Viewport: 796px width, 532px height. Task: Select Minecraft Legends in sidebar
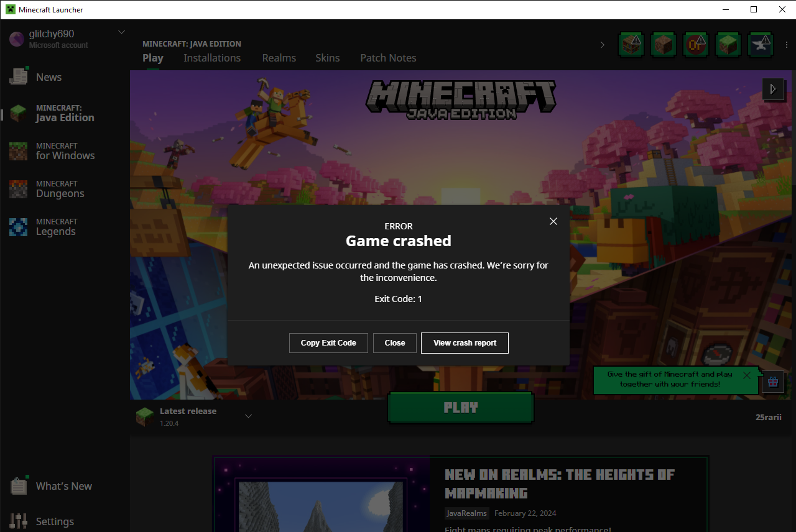(x=43, y=227)
